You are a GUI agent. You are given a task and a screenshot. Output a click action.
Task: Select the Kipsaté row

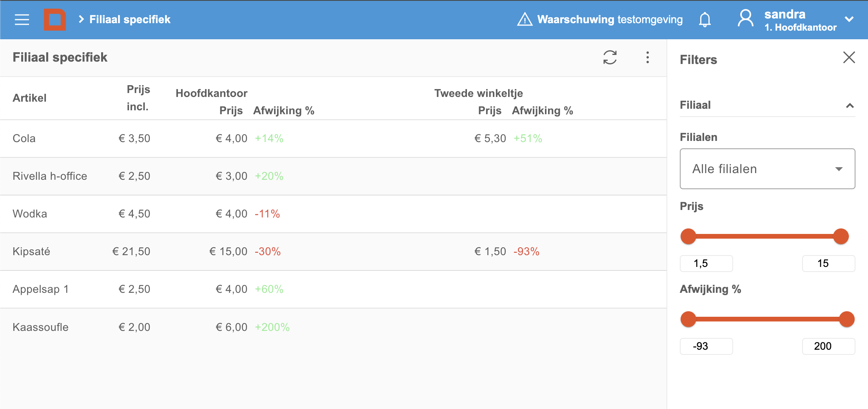point(333,252)
